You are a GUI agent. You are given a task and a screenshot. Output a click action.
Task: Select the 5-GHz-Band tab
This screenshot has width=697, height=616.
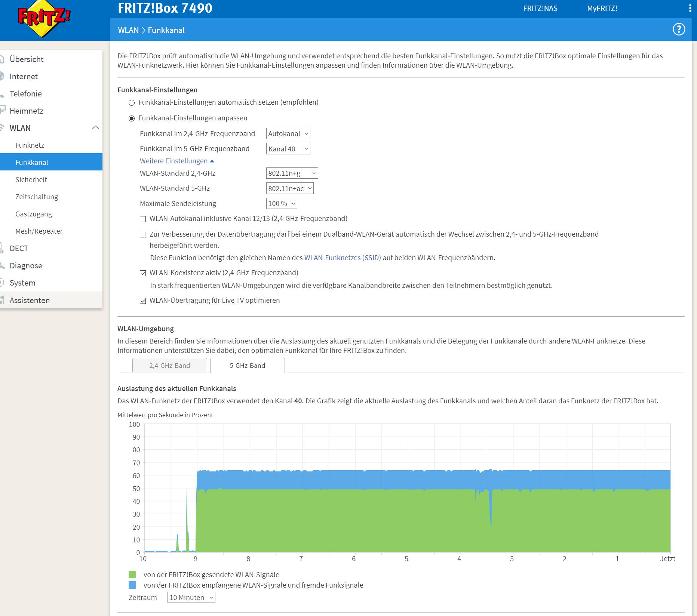click(x=248, y=365)
